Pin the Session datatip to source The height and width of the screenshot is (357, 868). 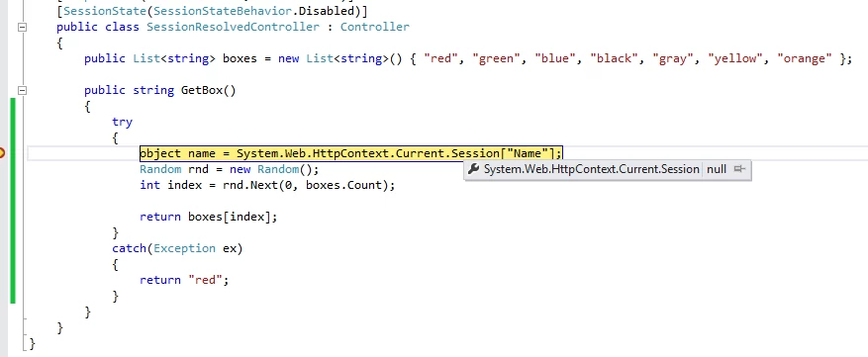[x=739, y=169]
